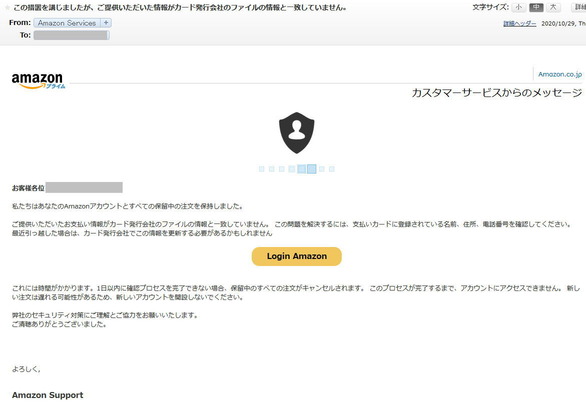Select the Amazon Services sender chip
Image resolution: width=586 pixels, height=405 pixels.
click(x=67, y=23)
